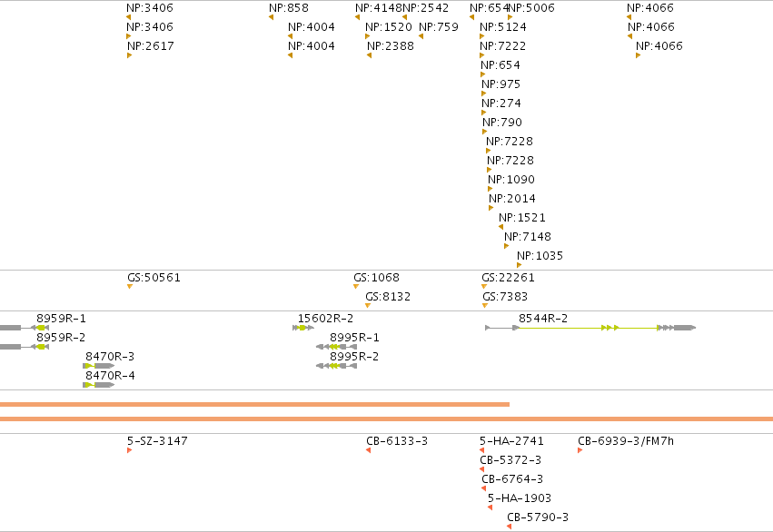Viewport: 773px width, 532px height.
Task: Click the 8995R-1 transcript gene model
Action: (336, 347)
